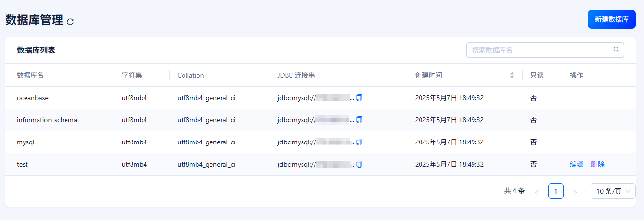
Task: Select the information_schema database name
Action: pyautogui.click(x=47, y=120)
